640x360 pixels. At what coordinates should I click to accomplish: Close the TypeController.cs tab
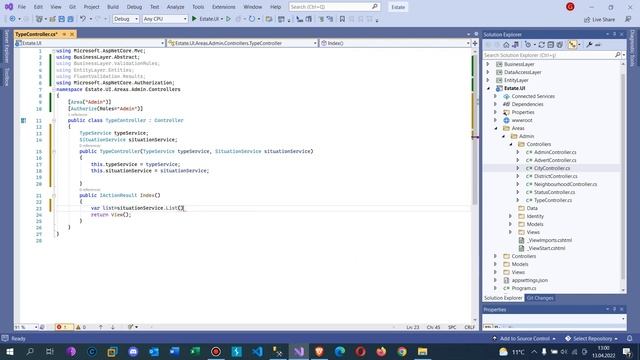point(72,34)
